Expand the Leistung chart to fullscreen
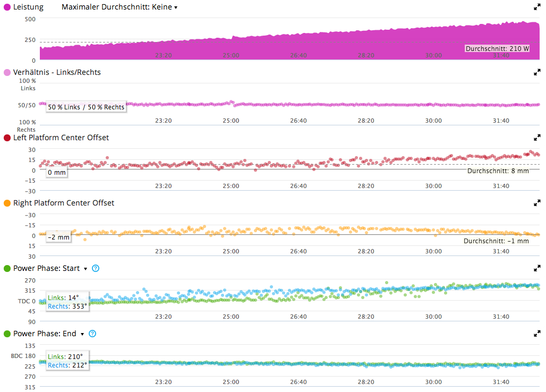546x392 pixels. (537, 7)
